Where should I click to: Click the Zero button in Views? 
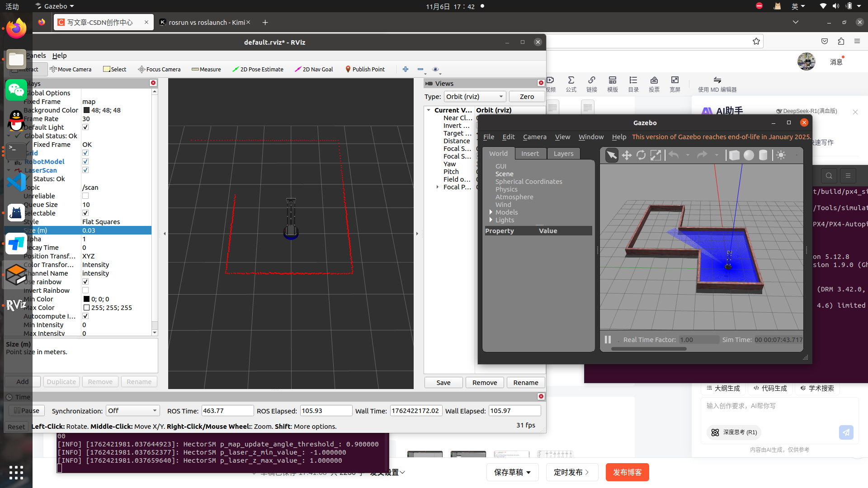(x=527, y=97)
